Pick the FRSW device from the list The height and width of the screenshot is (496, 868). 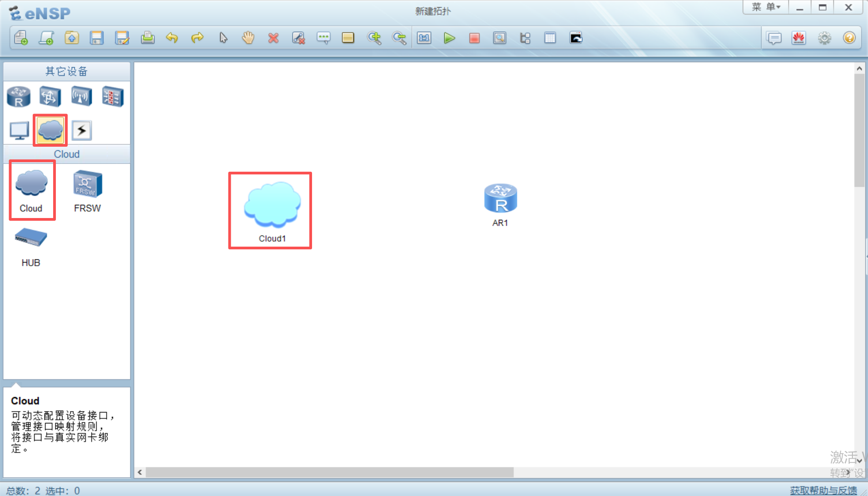[x=88, y=191]
